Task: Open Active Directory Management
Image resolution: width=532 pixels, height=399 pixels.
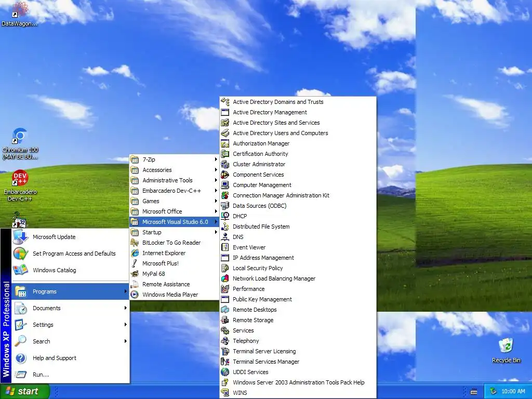Action: [x=298, y=112]
